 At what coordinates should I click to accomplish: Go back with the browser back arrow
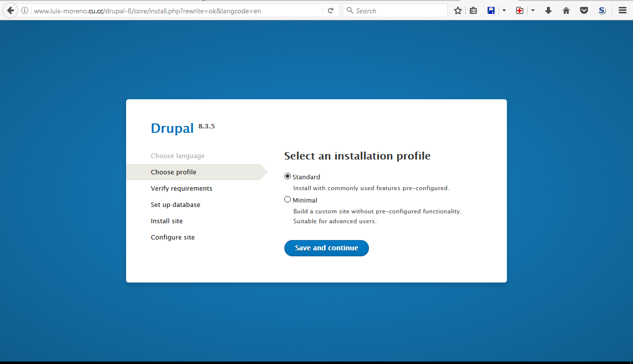coord(10,10)
